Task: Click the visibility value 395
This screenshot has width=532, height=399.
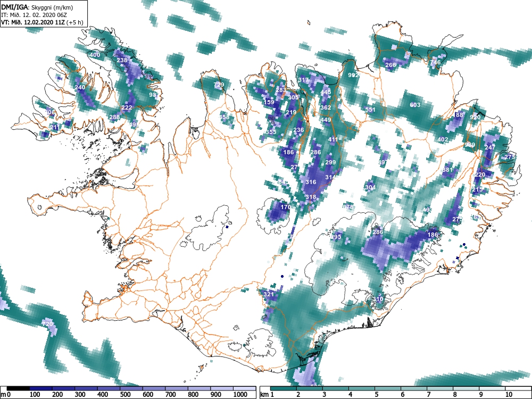Action: point(336,237)
